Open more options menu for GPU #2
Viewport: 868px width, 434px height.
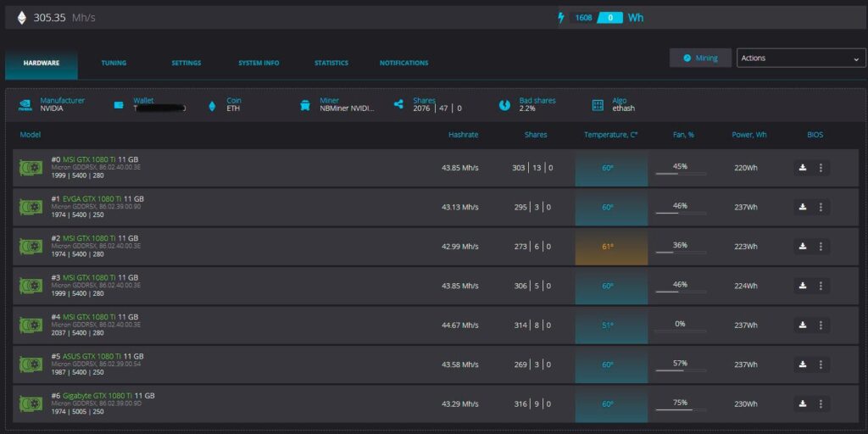[x=821, y=247]
